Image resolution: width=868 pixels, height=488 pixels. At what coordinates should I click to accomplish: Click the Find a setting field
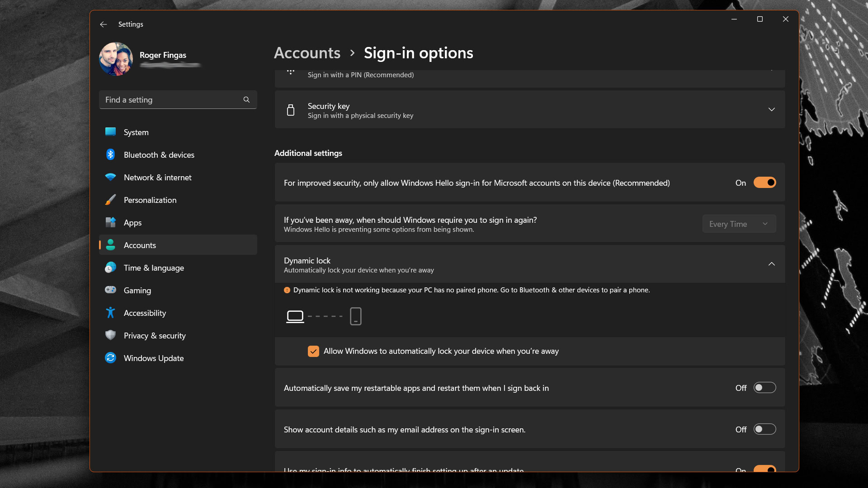click(172, 100)
